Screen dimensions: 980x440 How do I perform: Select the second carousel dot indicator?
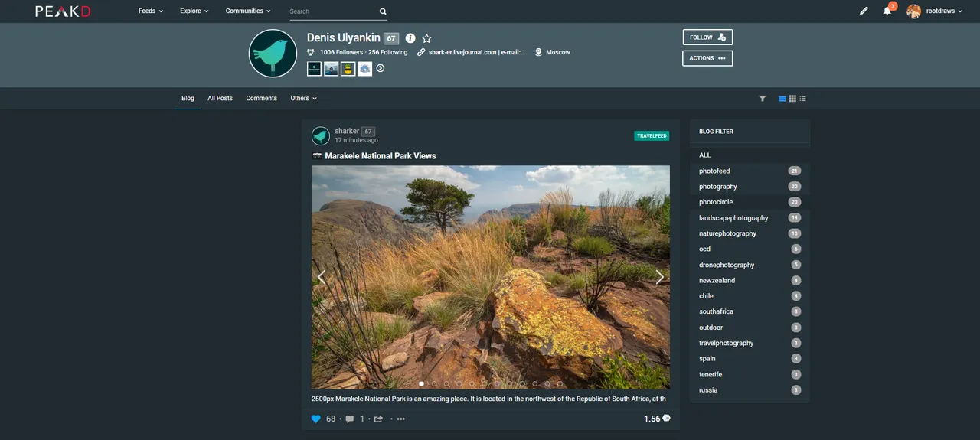coord(434,383)
